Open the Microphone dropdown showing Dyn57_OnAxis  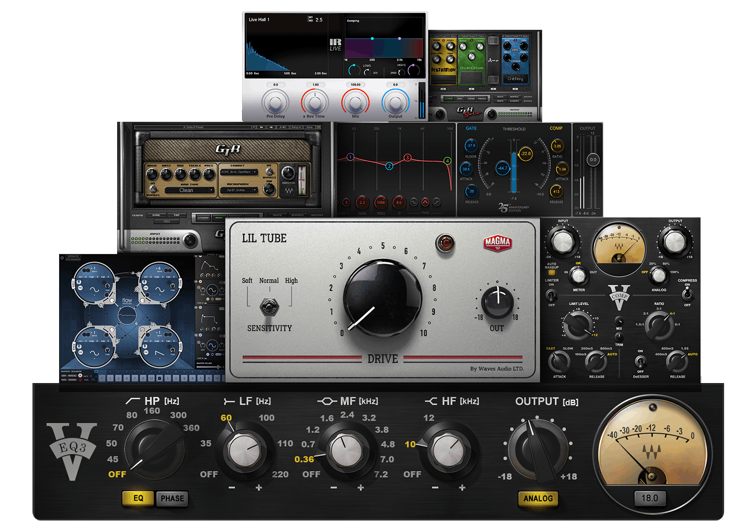239,190
